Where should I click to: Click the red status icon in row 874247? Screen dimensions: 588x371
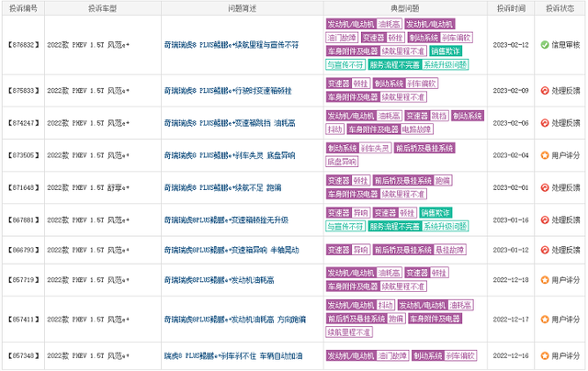(545, 122)
